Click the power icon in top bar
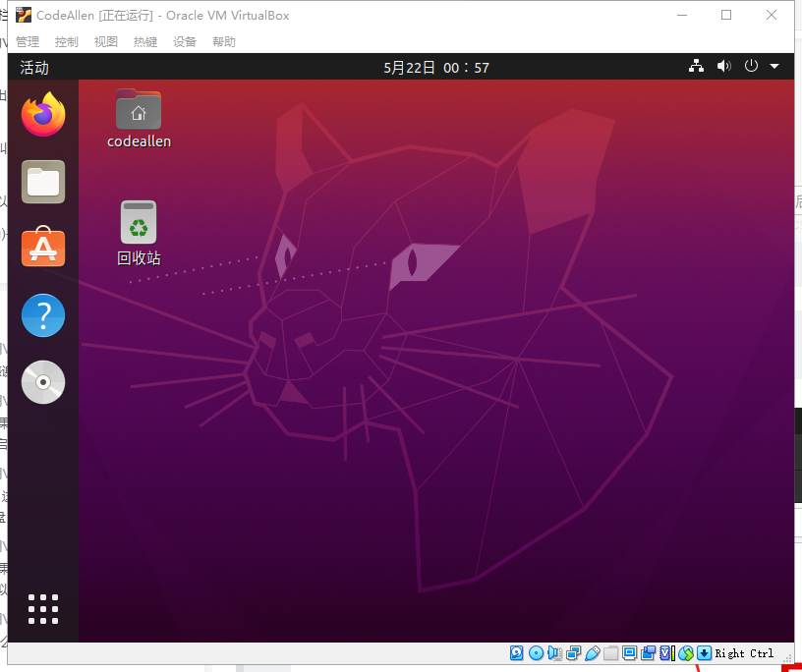Viewport: 802px width, 672px height. [751, 66]
